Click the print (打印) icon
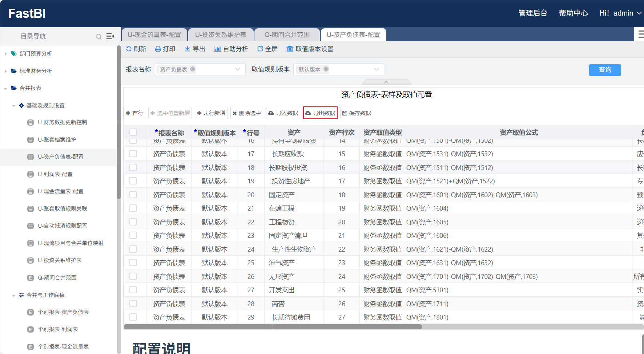 158,49
